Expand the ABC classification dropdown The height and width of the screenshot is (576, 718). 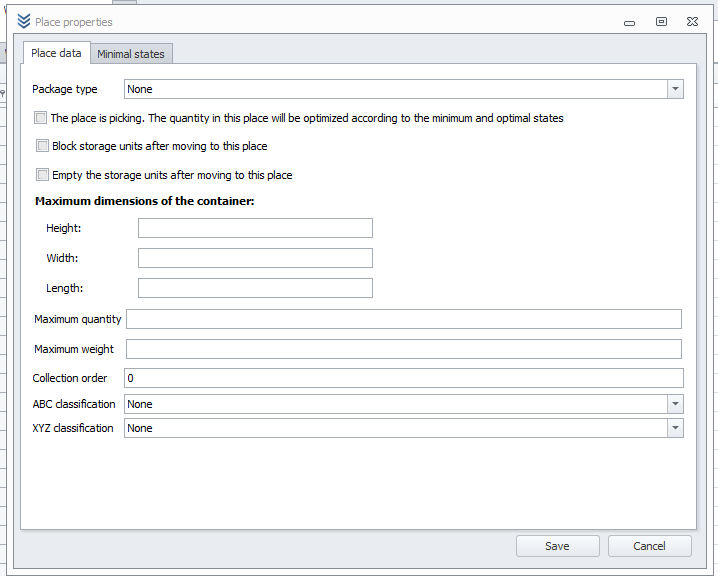(x=675, y=404)
